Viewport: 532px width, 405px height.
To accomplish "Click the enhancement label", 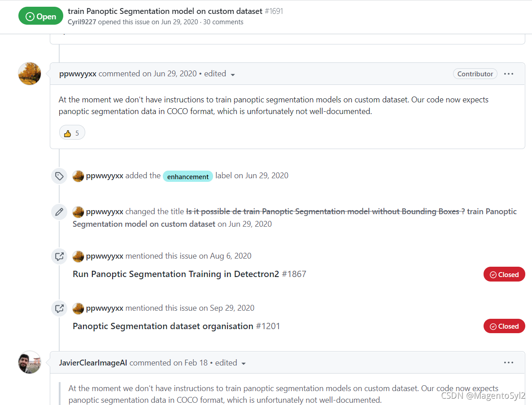I will point(188,176).
